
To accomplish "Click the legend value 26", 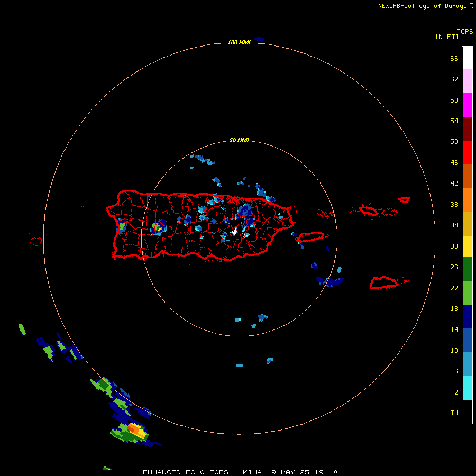I will coord(454,267).
